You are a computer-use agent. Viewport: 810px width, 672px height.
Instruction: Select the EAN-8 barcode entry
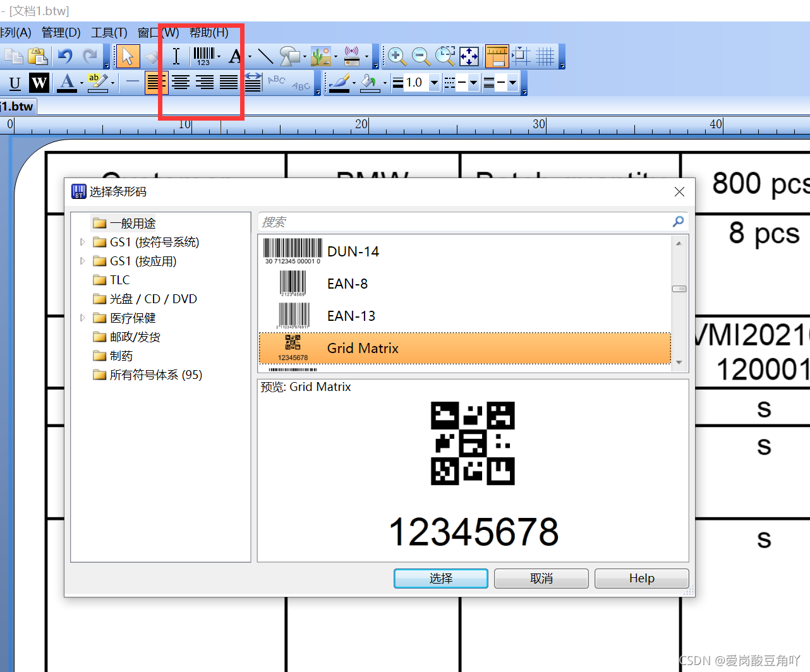(x=464, y=284)
